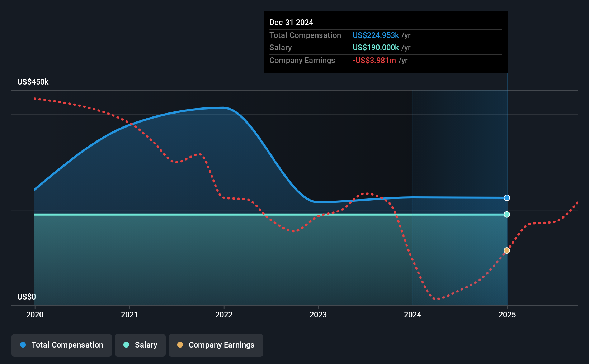Toggle the Salary legend button
The image size is (589, 364).
[x=140, y=345]
